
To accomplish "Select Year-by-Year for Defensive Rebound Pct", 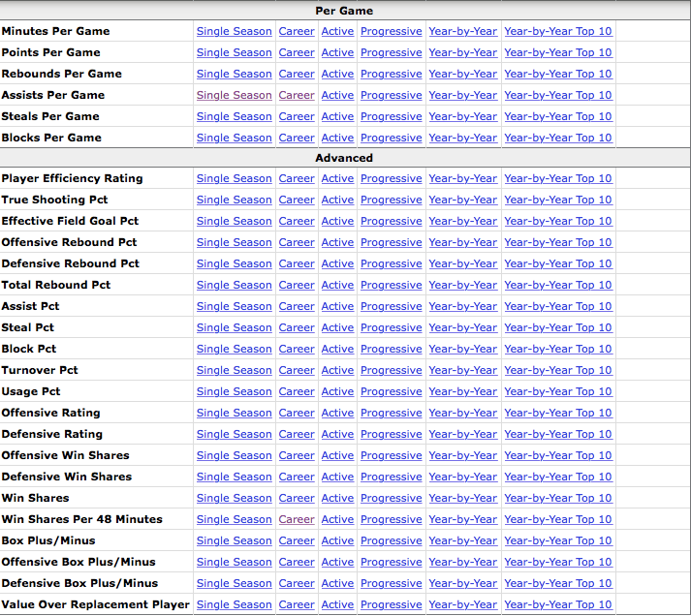I will pos(462,263).
